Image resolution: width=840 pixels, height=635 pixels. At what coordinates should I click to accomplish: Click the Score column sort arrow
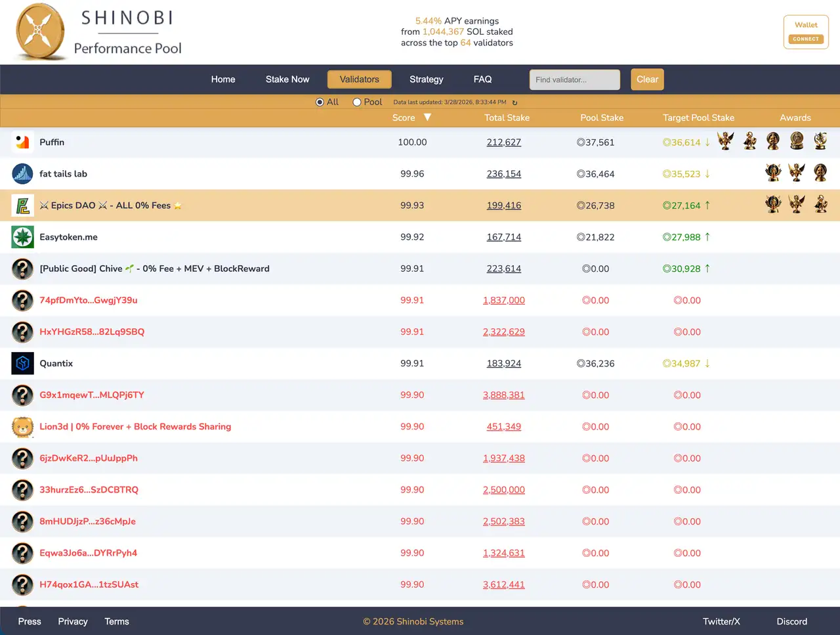(x=427, y=118)
